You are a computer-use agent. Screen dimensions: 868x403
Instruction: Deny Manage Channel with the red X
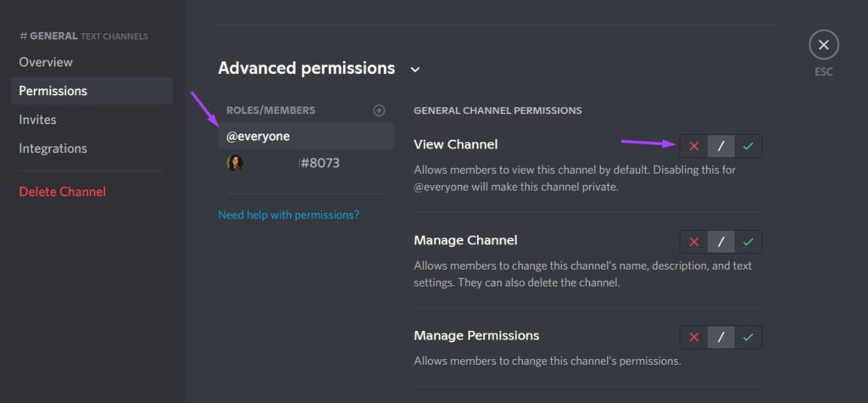coord(693,242)
